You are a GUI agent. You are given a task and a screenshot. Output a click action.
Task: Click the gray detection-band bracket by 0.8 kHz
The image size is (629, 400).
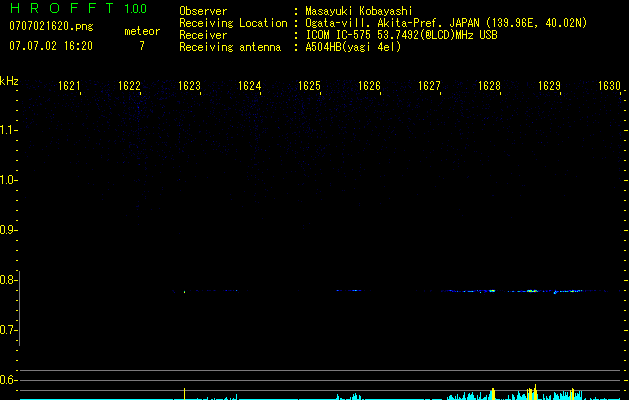[19, 308]
